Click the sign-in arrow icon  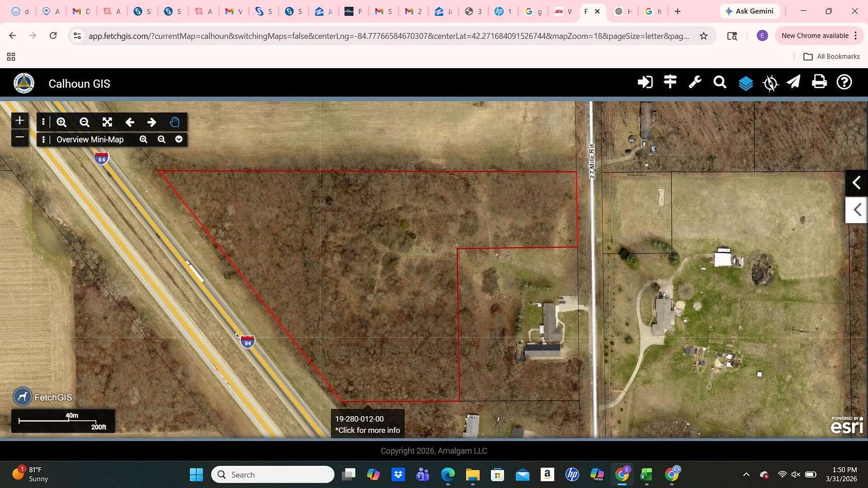pos(645,83)
